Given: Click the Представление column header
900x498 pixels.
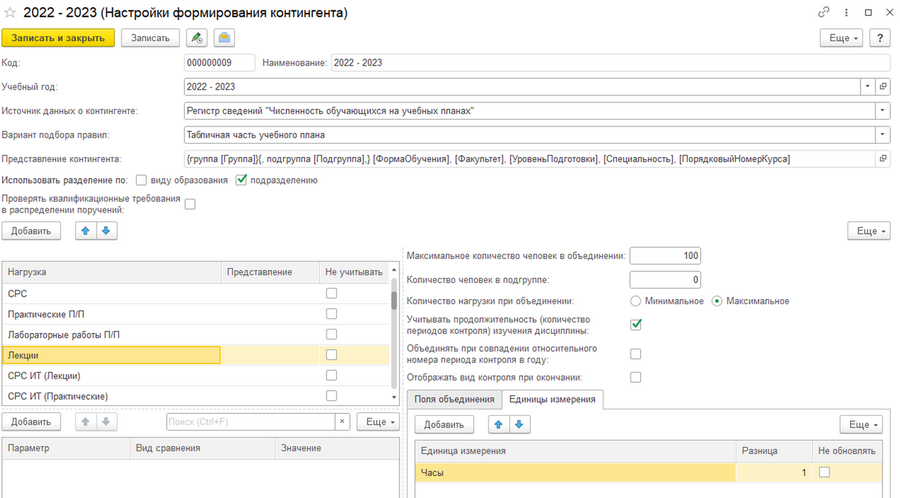Looking at the screenshot, I should (270, 272).
